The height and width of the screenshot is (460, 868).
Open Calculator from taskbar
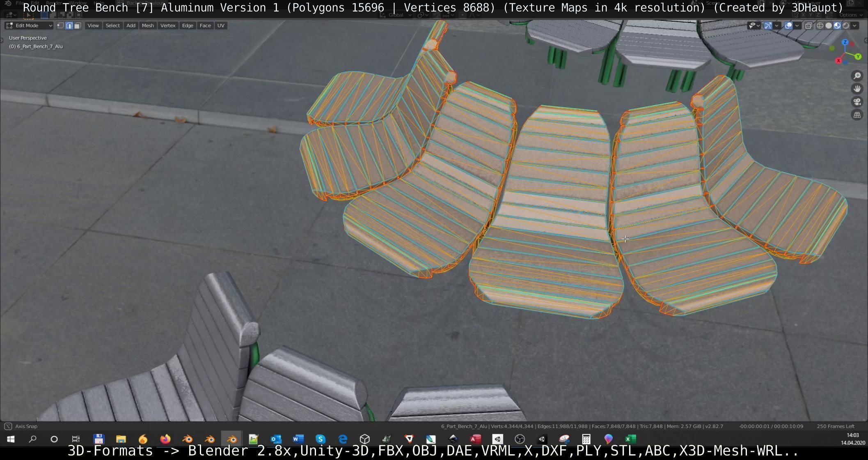coord(586,439)
